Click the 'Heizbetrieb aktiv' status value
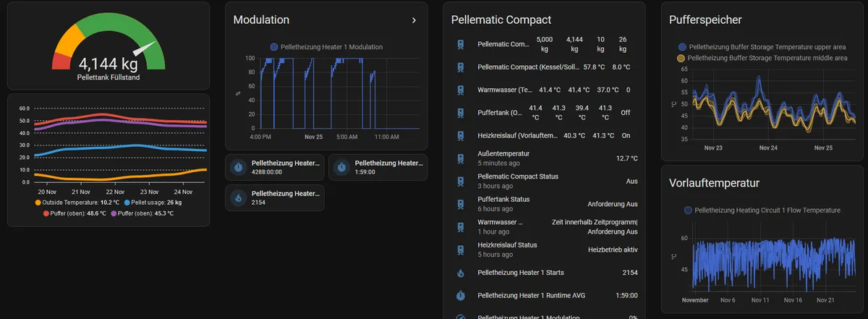The width and height of the screenshot is (868, 319). click(613, 250)
